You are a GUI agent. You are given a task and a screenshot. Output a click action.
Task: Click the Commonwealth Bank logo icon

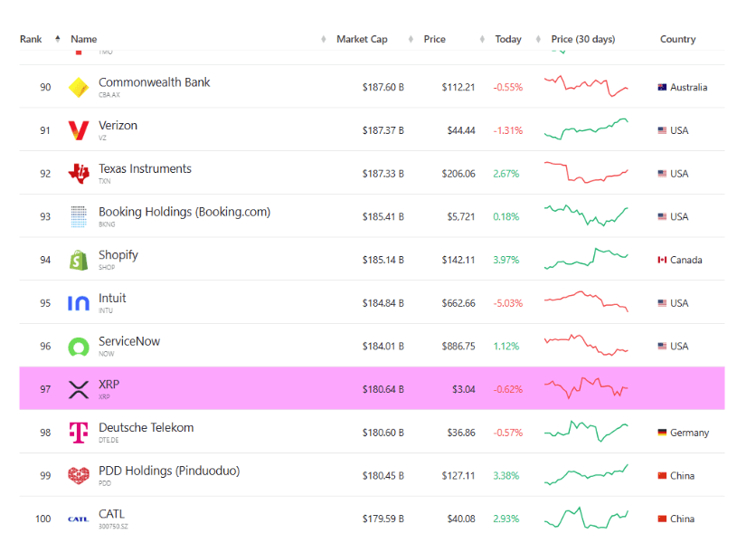tap(79, 88)
